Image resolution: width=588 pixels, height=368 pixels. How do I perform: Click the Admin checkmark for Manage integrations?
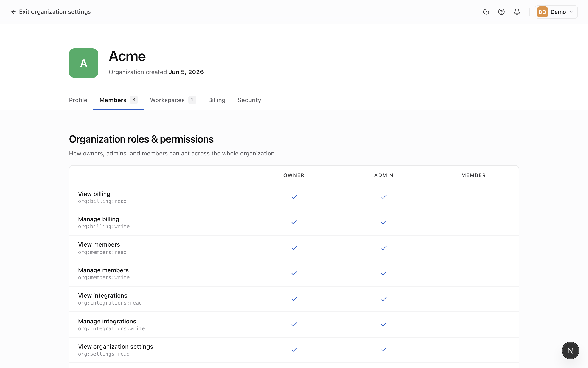384,325
